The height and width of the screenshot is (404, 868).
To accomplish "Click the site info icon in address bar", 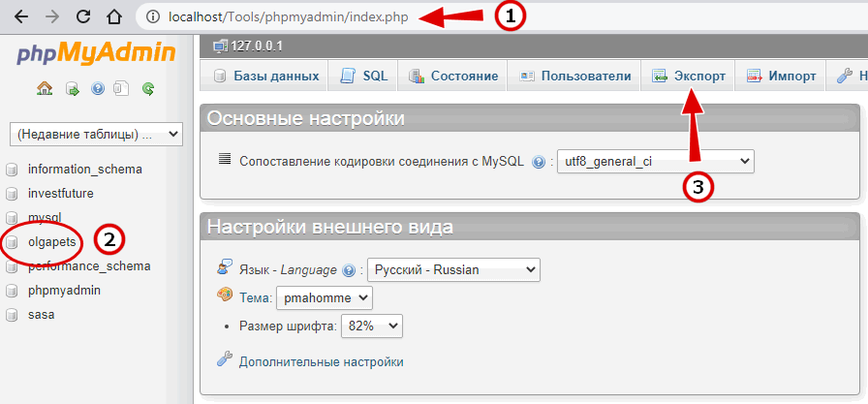I will click(152, 17).
